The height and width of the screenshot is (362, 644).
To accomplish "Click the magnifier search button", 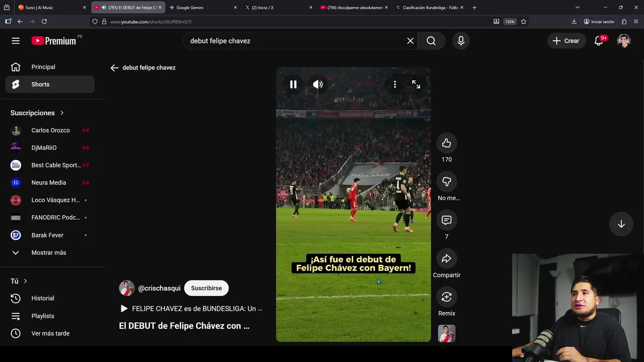I will click(431, 41).
